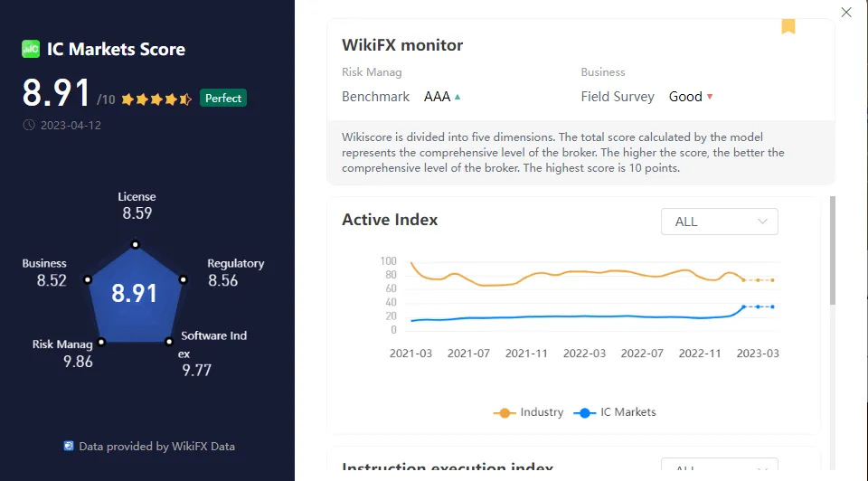Click the Regulatory radar chart node

[184, 279]
